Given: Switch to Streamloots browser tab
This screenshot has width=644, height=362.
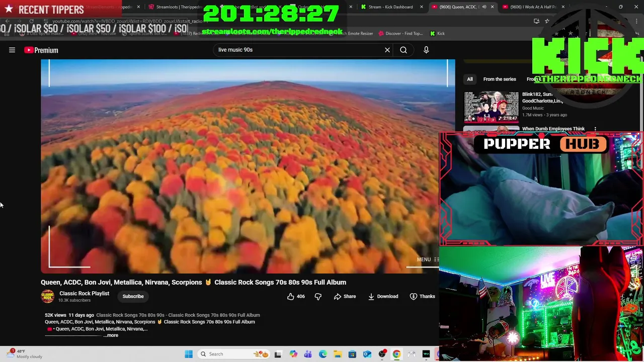Looking at the screenshot, I should tap(176, 7).
